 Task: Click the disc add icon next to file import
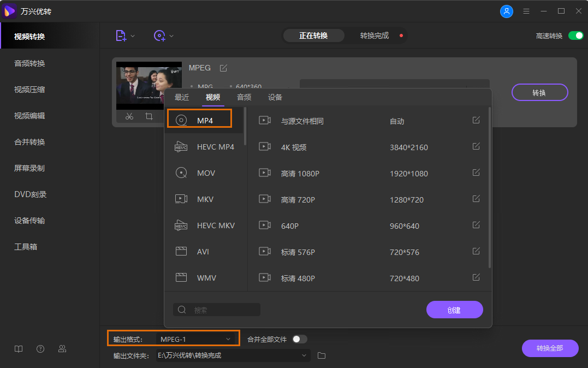(x=160, y=35)
